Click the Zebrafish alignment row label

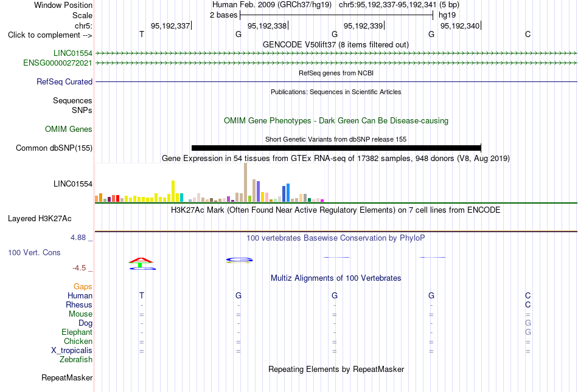tap(76, 359)
